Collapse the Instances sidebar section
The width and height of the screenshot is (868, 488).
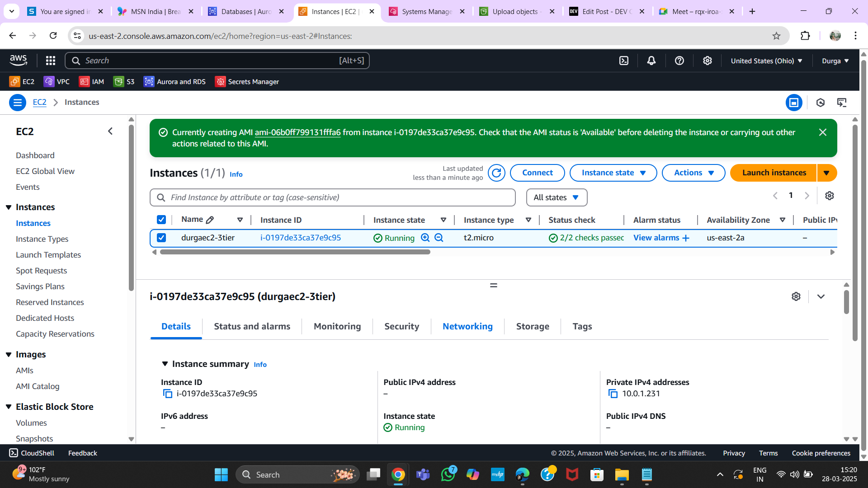coord(9,207)
